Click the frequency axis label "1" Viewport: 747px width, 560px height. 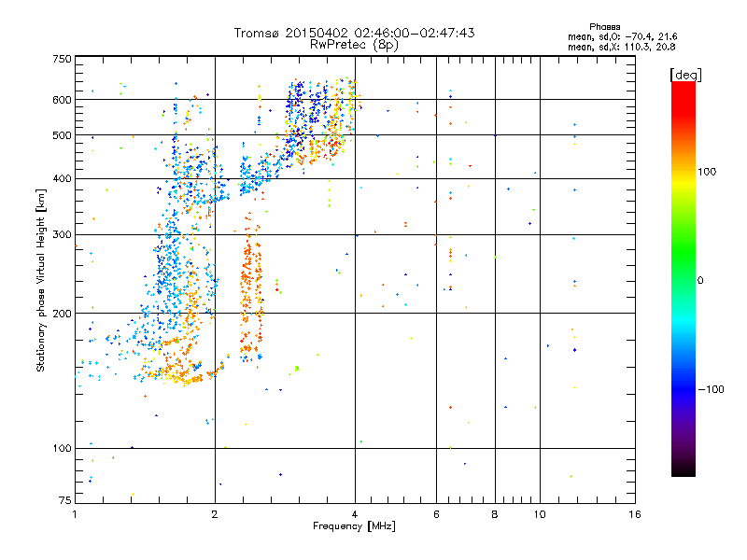point(75,514)
